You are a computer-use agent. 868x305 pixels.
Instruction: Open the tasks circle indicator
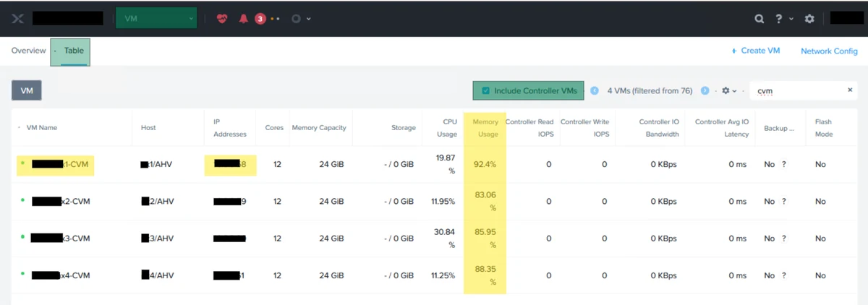(x=295, y=19)
